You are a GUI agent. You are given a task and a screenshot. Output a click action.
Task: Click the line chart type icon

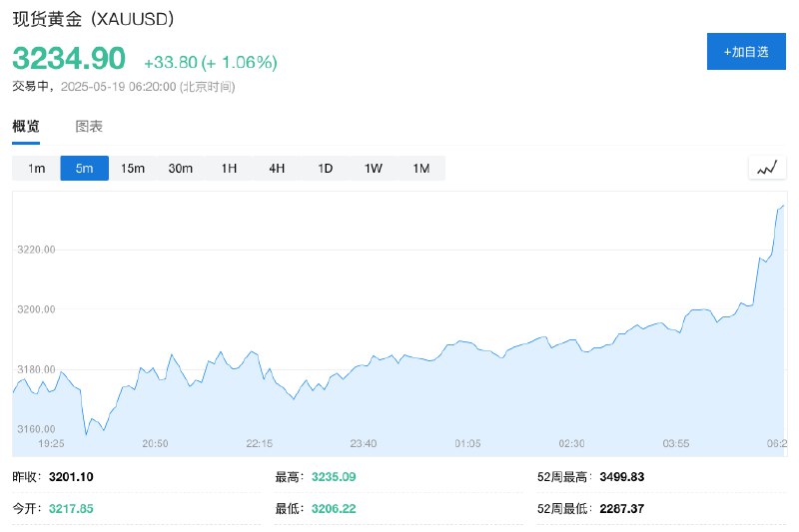tap(767, 168)
